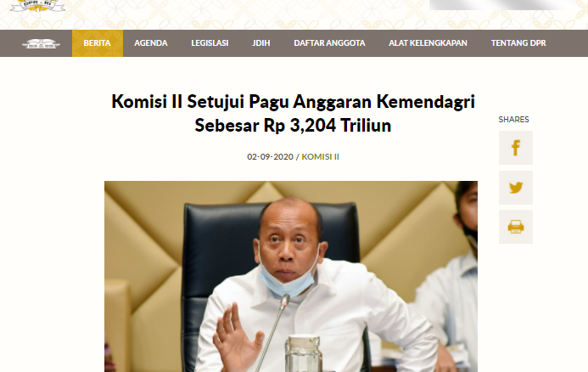Follow the KOMISI II category link

(x=320, y=156)
